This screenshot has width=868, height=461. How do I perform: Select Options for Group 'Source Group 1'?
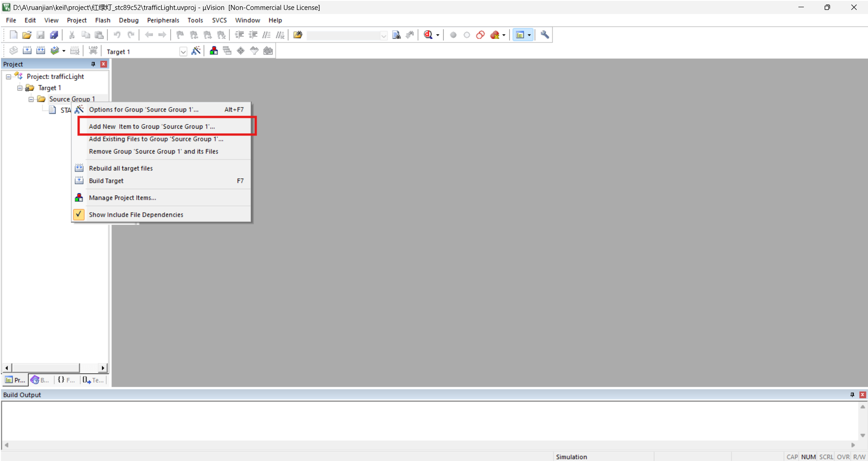(x=161, y=109)
